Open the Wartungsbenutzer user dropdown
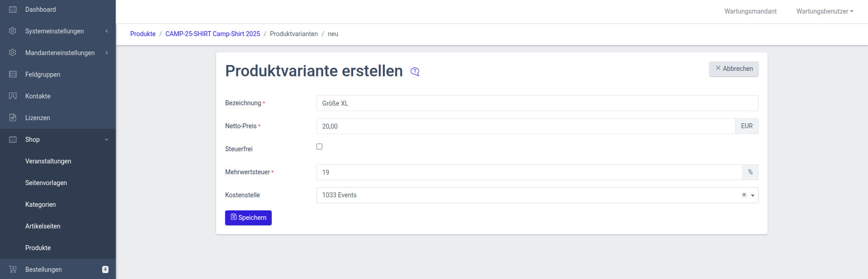This screenshot has width=868, height=279. point(825,11)
